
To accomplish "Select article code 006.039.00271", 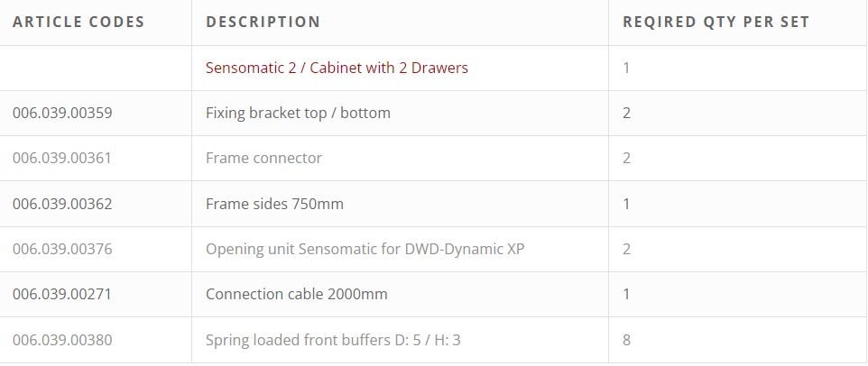I will 62,294.
